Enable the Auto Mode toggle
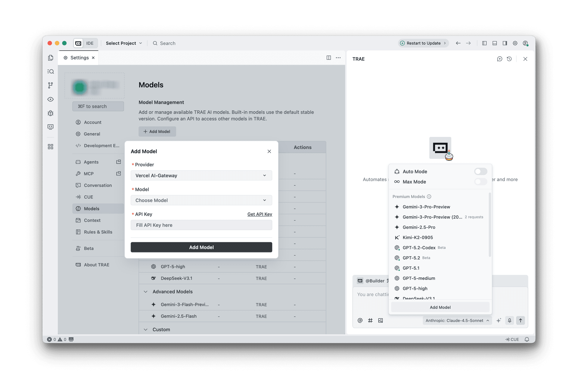 [x=480, y=171]
